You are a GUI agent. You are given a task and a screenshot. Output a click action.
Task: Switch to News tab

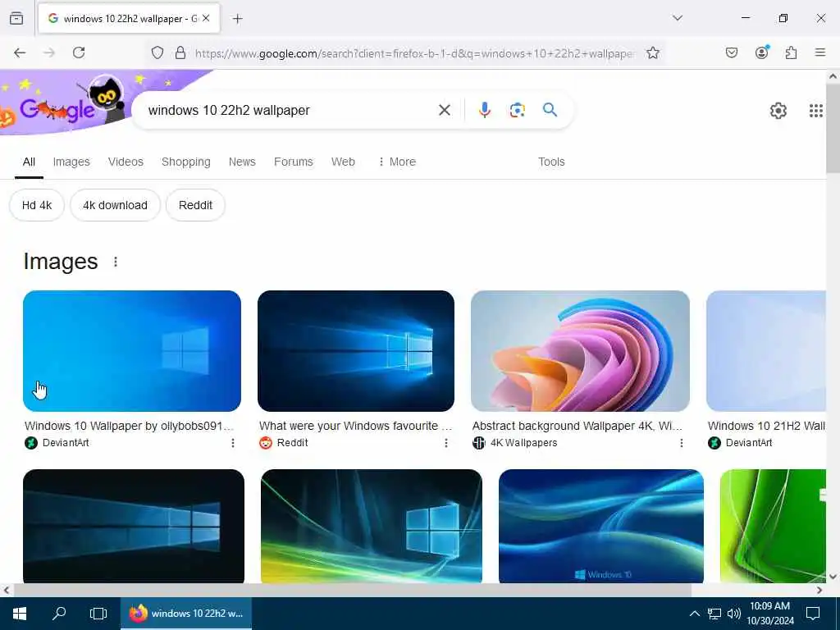click(242, 162)
